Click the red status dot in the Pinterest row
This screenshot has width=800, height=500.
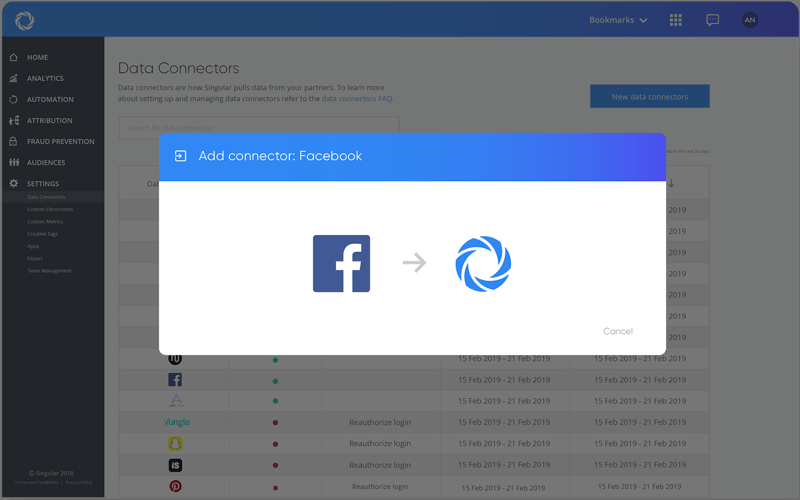click(276, 487)
